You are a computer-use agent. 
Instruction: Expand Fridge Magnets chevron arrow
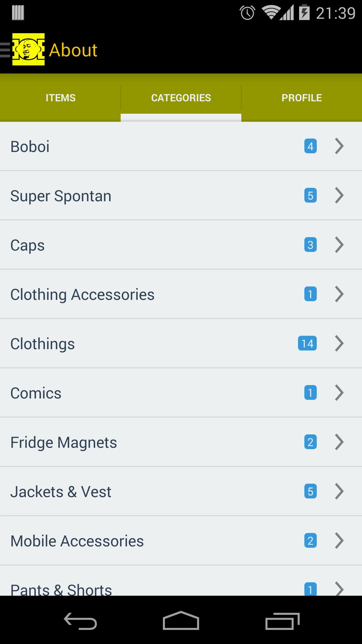tap(339, 442)
